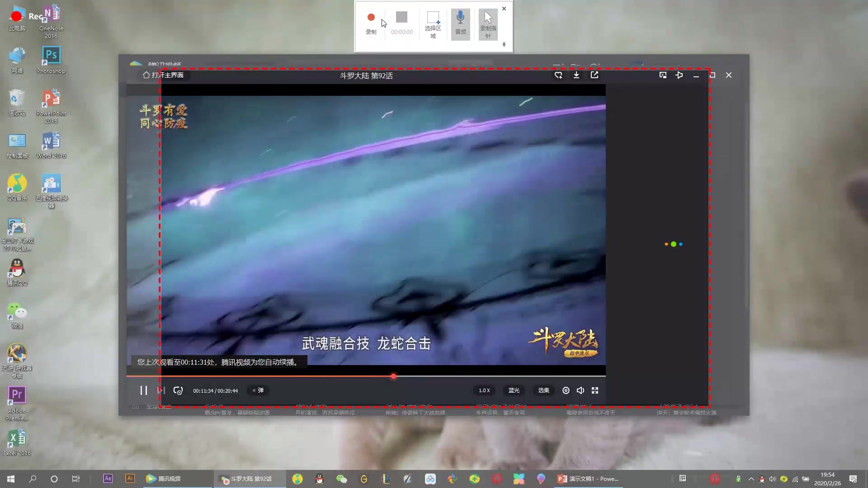Share the video via the share icon
This screenshot has height=488, width=868.
(594, 75)
